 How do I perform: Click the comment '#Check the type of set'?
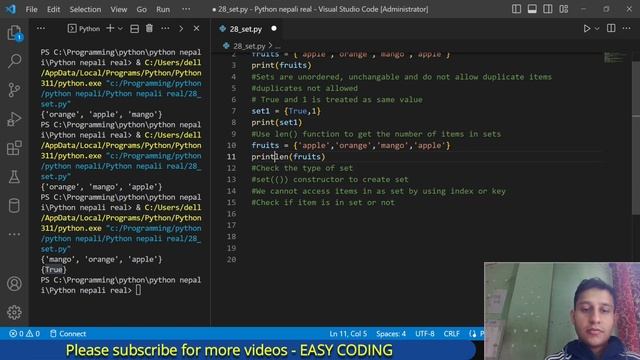click(302, 168)
